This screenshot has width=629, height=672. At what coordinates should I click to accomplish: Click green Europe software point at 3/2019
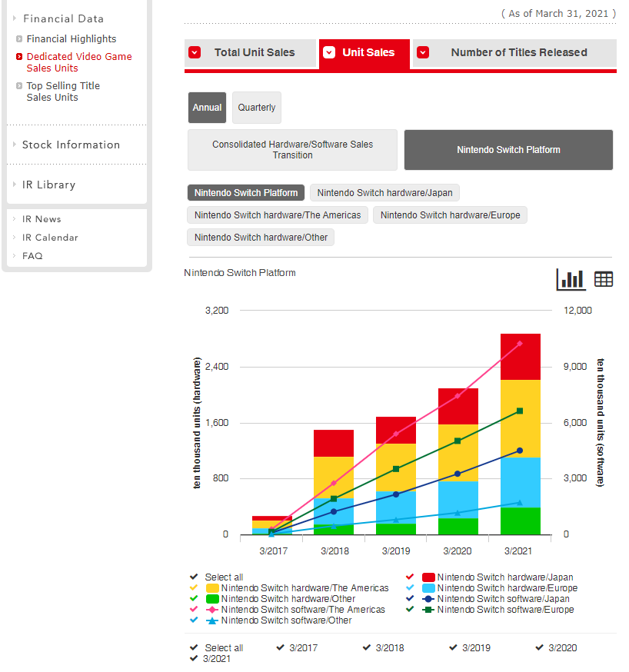[396, 469]
